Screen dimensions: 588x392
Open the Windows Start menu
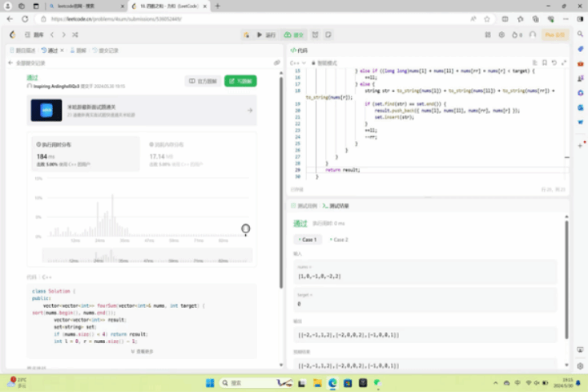click(207, 382)
